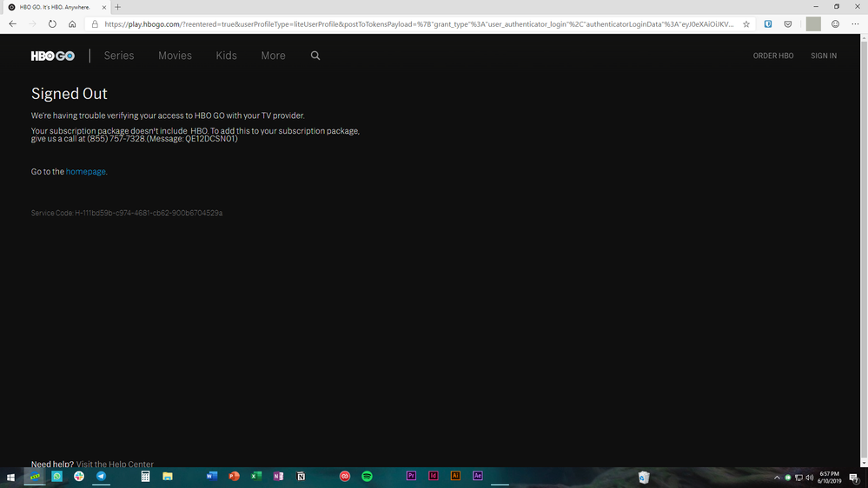Launch Word from the taskbar
Screen dimensions: 868x488
tap(212, 476)
